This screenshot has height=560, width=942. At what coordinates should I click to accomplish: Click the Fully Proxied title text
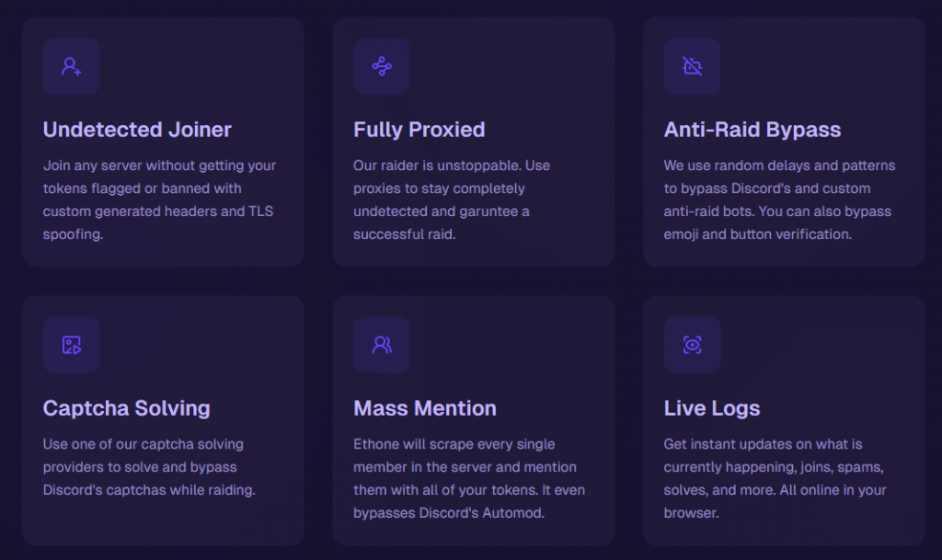pyautogui.click(x=419, y=130)
